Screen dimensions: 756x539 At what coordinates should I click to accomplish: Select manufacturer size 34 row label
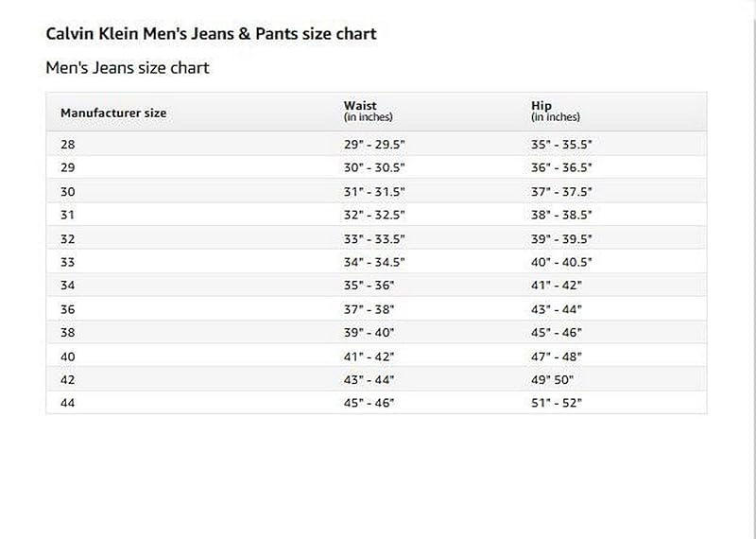(67, 286)
